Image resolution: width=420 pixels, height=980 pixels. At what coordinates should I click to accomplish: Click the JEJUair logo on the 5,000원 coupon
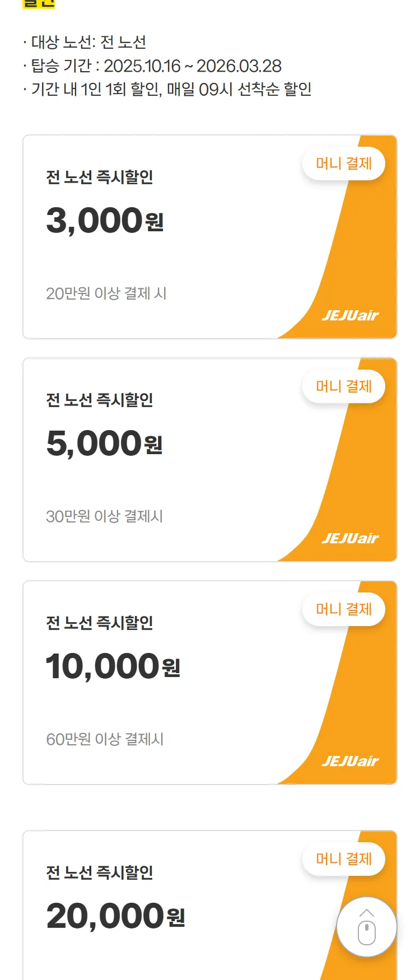click(350, 538)
